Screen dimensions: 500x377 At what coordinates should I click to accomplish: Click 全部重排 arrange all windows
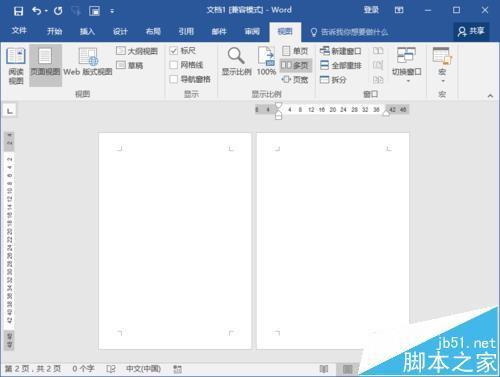tap(340, 65)
